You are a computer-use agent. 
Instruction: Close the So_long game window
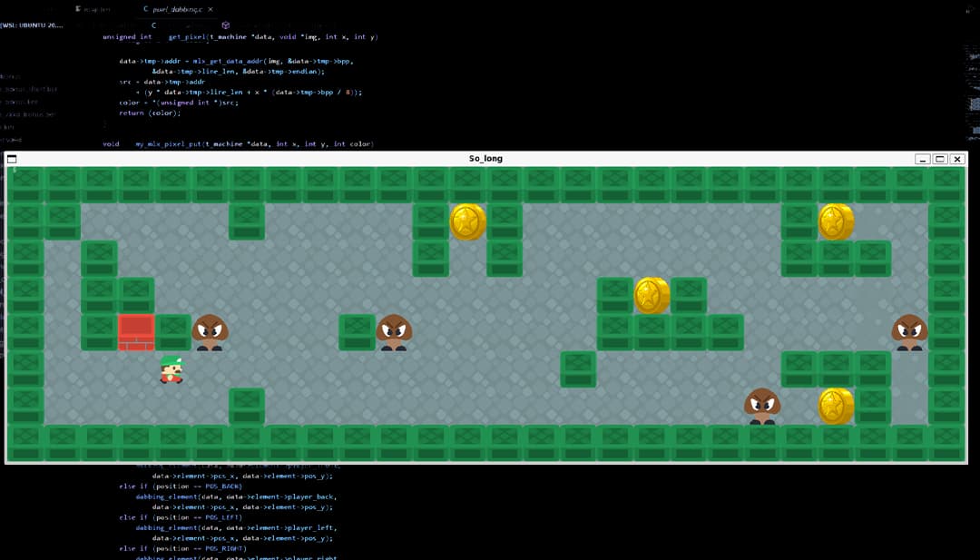click(x=957, y=159)
